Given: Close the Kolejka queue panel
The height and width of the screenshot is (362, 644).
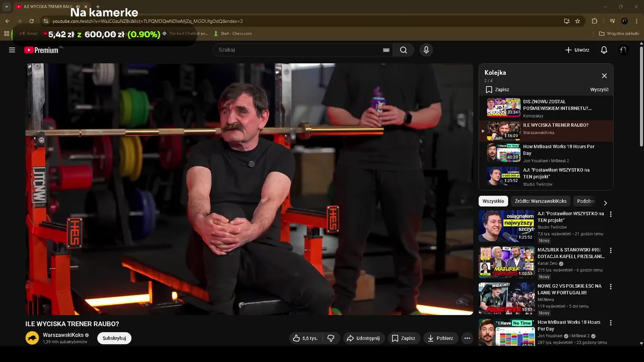Looking at the screenshot, I should [x=604, y=75].
